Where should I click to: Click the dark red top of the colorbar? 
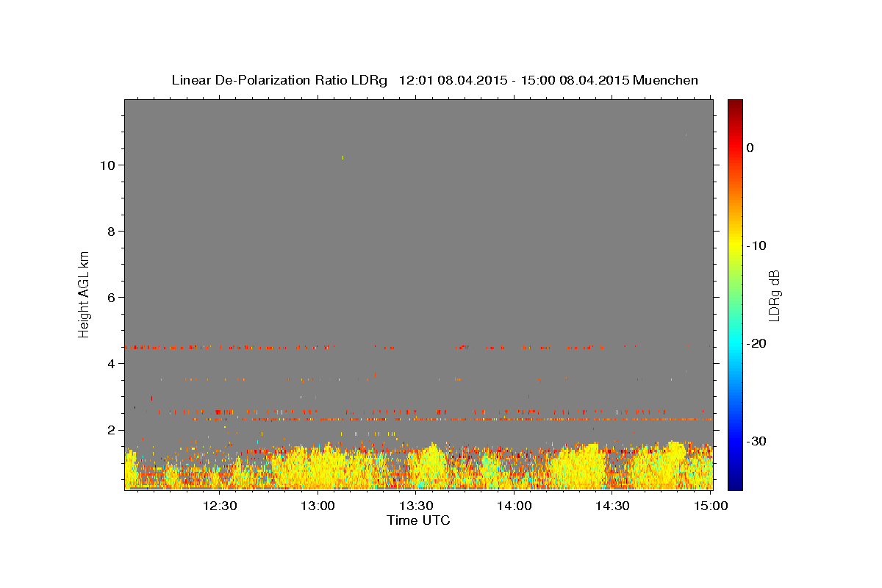click(x=735, y=105)
